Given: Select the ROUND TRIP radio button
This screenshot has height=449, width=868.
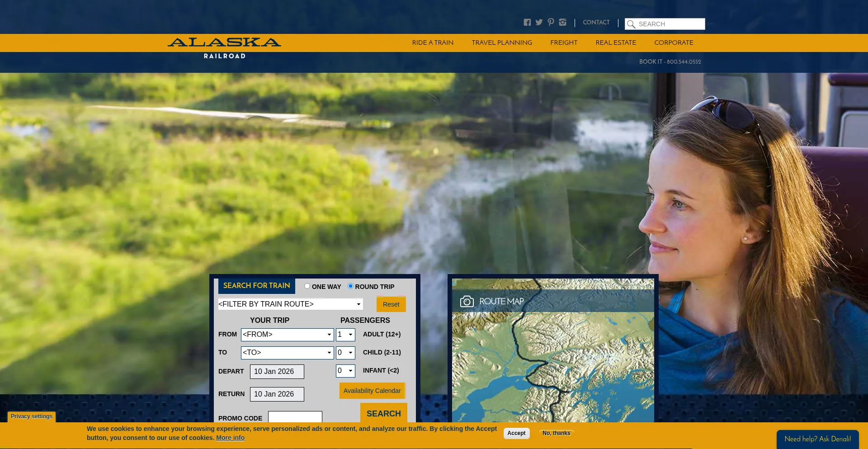Looking at the screenshot, I should pos(350,286).
